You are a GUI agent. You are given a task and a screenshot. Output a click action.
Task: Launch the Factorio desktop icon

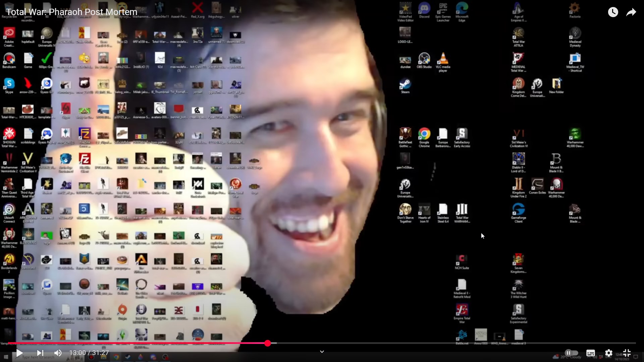(x=575, y=10)
